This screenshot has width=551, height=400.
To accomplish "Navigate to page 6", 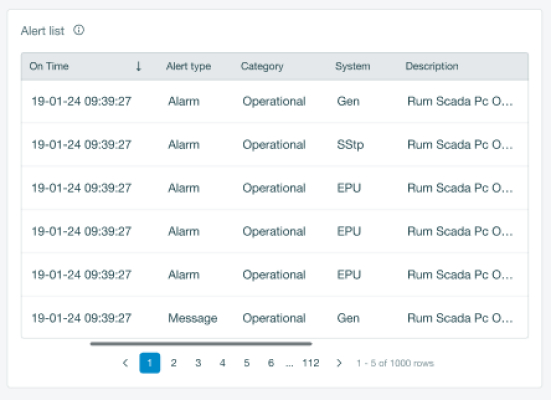I will [271, 363].
